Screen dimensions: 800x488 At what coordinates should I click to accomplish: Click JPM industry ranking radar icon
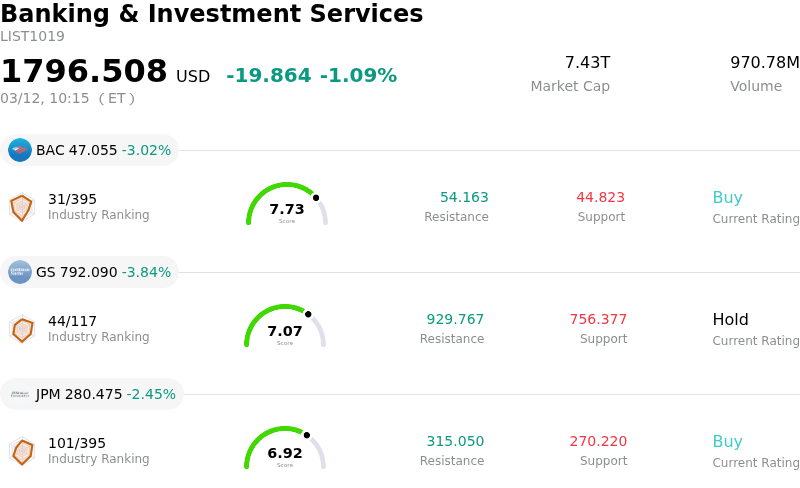pos(21,451)
